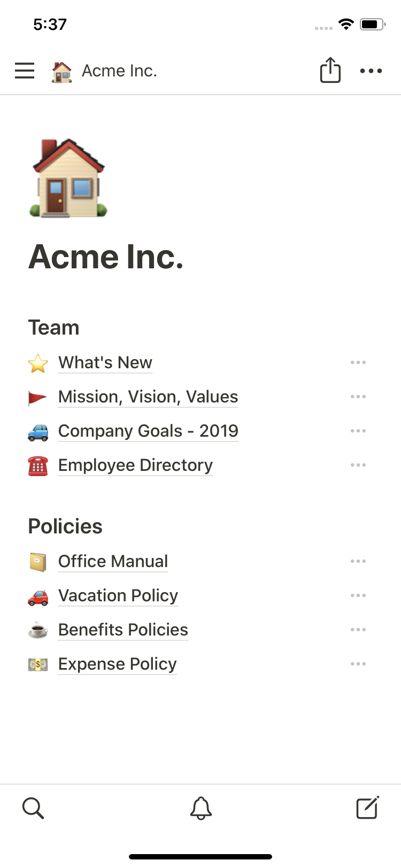Open the Benefits Policies page
This screenshot has width=401, height=868.
pos(123,630)
